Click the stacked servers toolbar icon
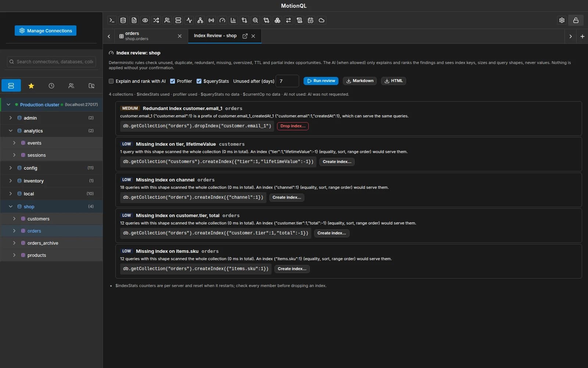Screen dimensions: 588x368 (178, 20)
